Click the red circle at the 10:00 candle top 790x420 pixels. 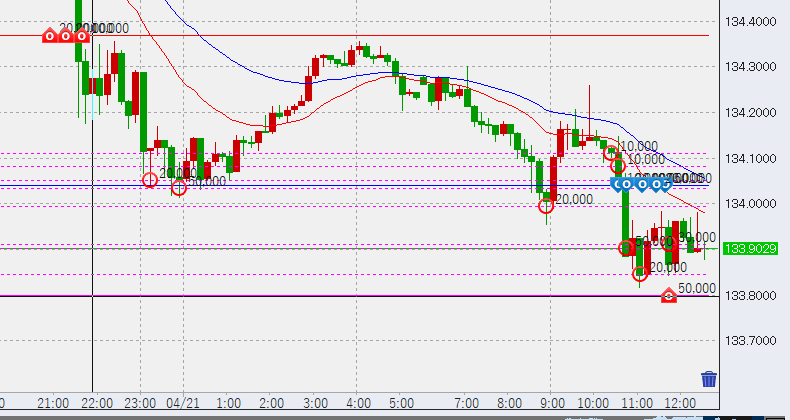click(610, 153)
